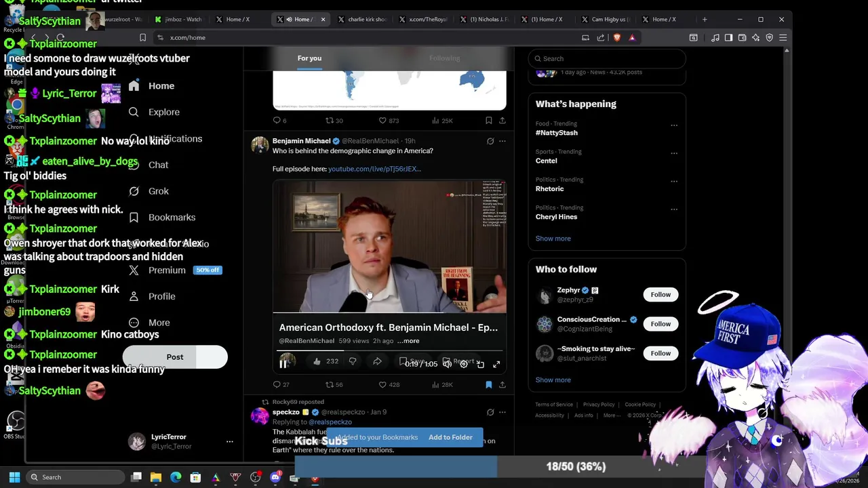Open Bookmarks in the X sidebar
868x488 pixels.
162,218
